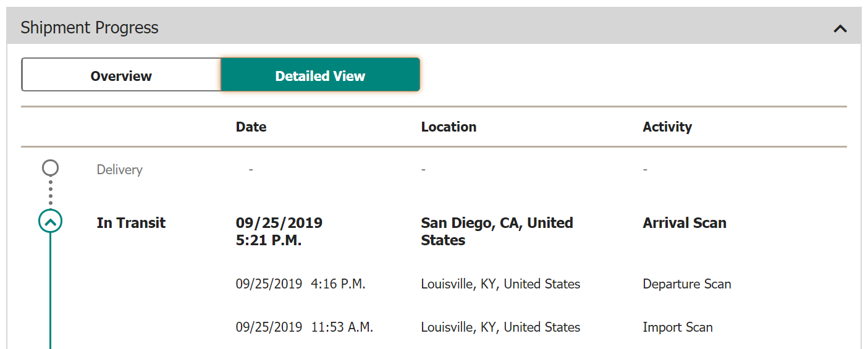Screen dimensions: 868x349
Task: Click the Date column header
Action: 251,127
